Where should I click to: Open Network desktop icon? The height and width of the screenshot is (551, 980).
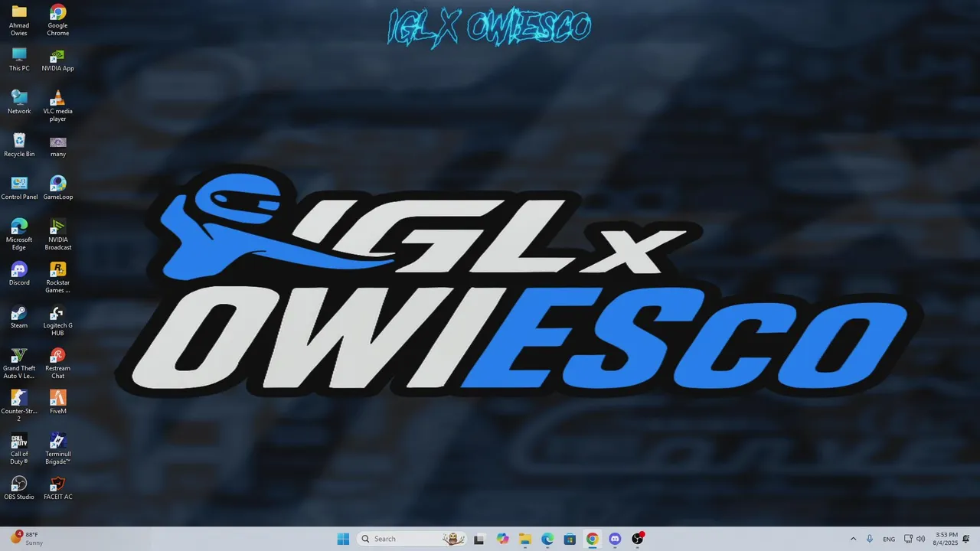point(19,103)
